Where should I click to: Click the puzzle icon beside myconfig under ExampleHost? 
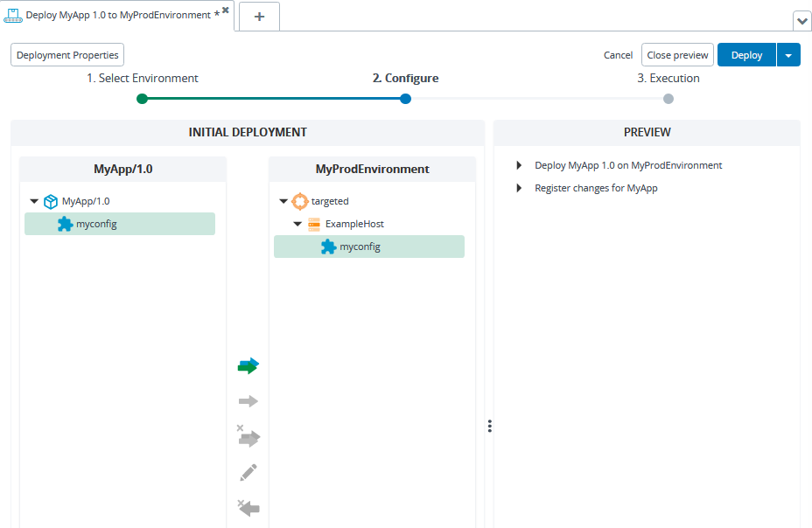point(328,247)
